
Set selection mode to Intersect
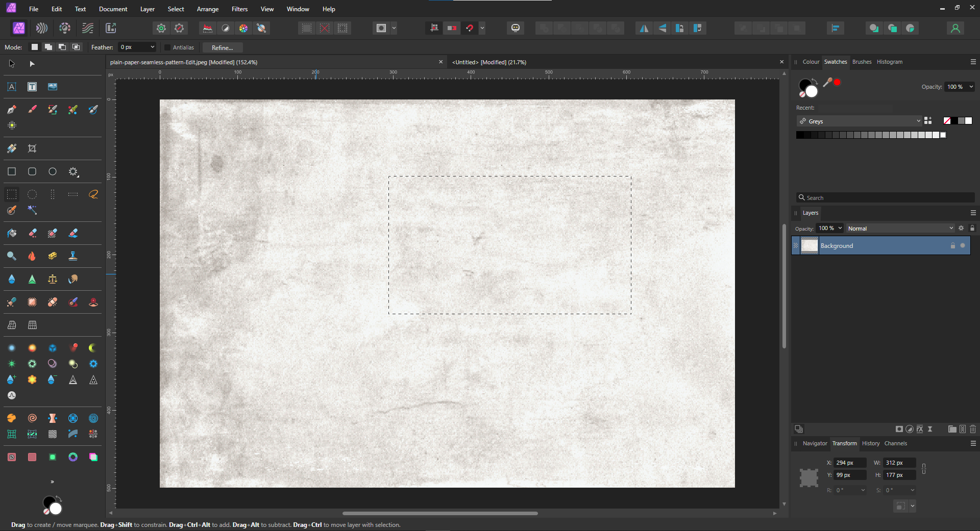pos(76,47)
